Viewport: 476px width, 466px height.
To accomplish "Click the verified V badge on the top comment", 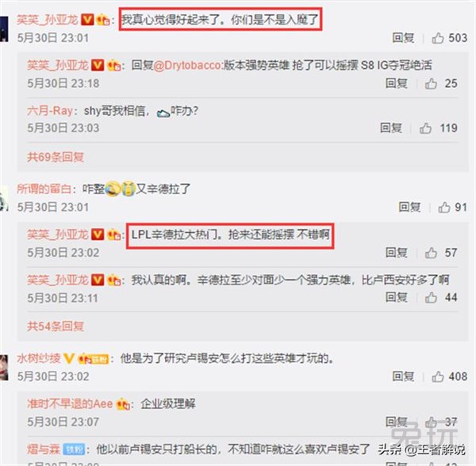I will pyautogui.click(x=87, y=20).
